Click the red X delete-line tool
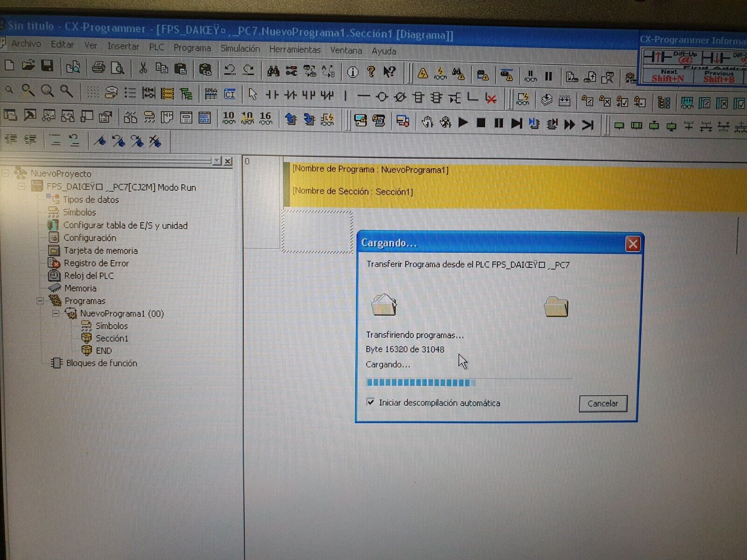This screenshot has width=747, height=560. 491,99
